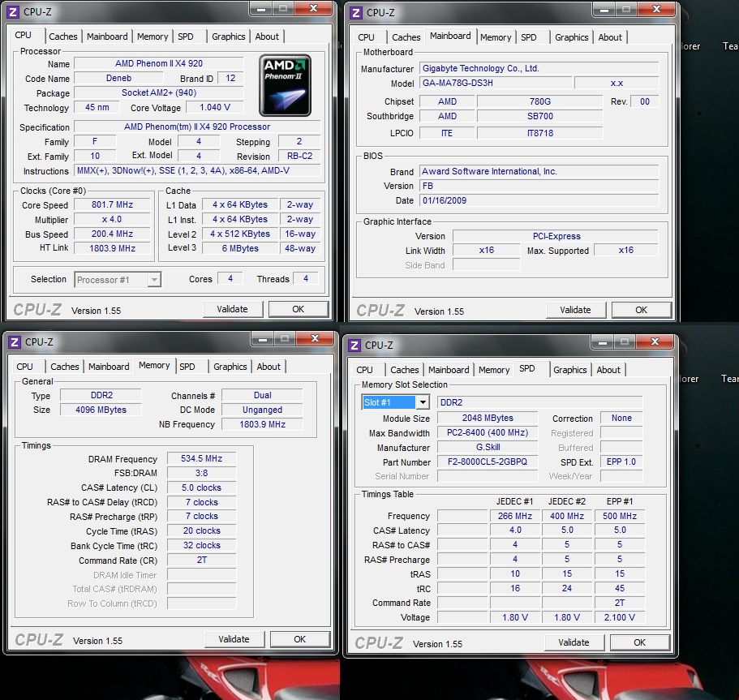
Task: Click the Manufacturer 'G.Skill' field
Action: (x=488, y=447)
